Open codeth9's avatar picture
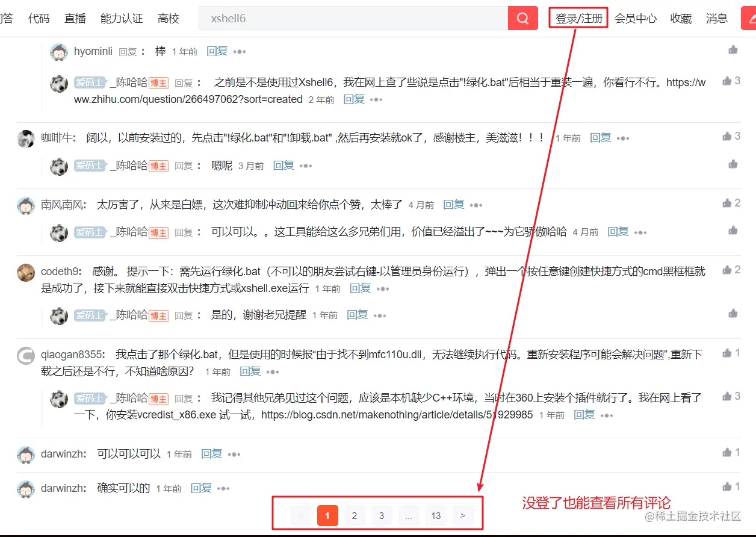This screenshot has height=537, width=756. [x=25, y=273]
